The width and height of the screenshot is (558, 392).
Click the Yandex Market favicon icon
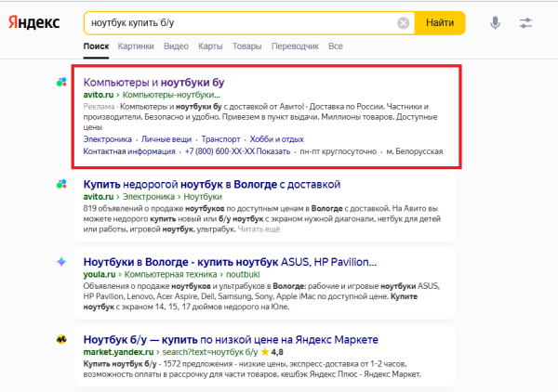(x=61, y=339)
